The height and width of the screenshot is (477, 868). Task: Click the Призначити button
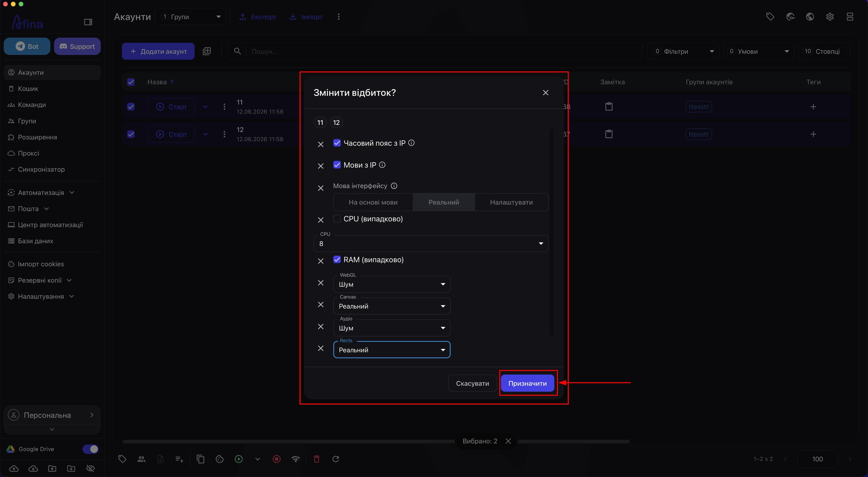pyautogui.click(x=527, y=383)
